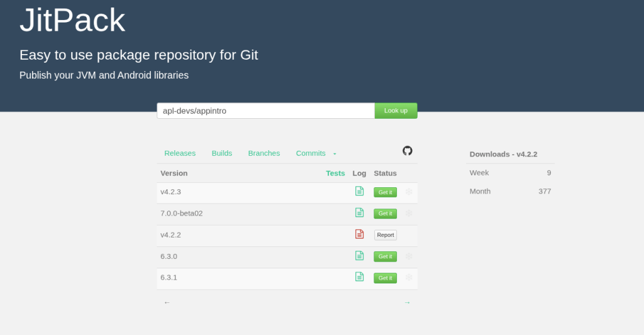Click snowflake icon beside 6.3.1
The width and height of the screenshot is (644, 335).
409,277
